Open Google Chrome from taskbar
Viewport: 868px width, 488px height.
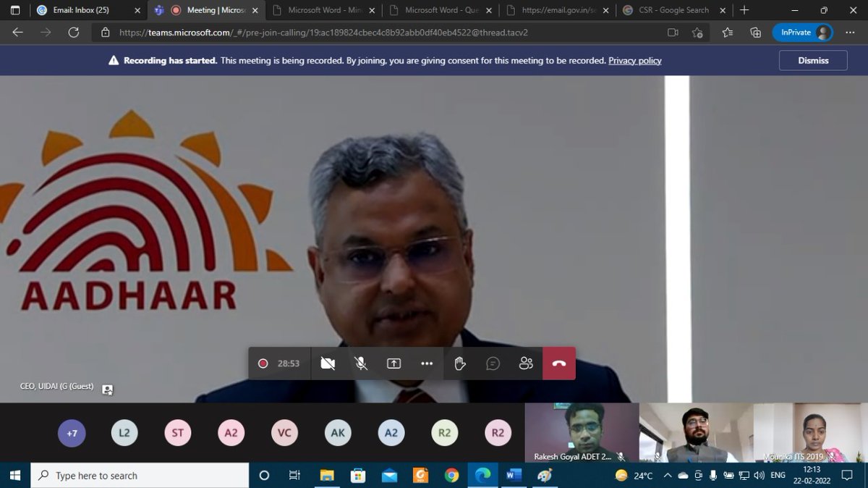[451, 476]
